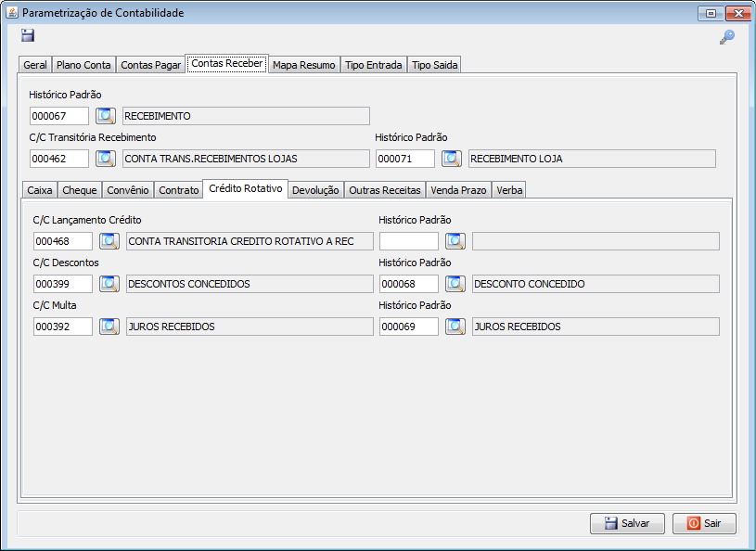Close the Parametrização de Contabilidade window
This screenshot has height=551, width=756.
[737, 13]
